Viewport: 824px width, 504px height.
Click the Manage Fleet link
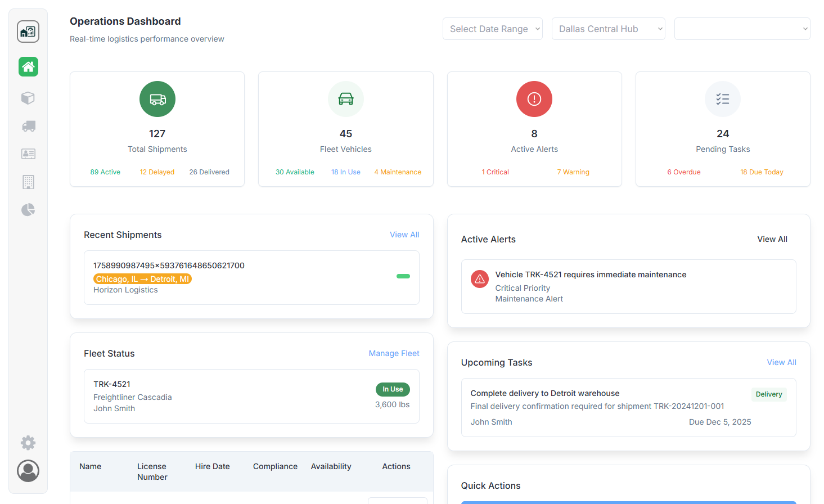pos(394,353)
